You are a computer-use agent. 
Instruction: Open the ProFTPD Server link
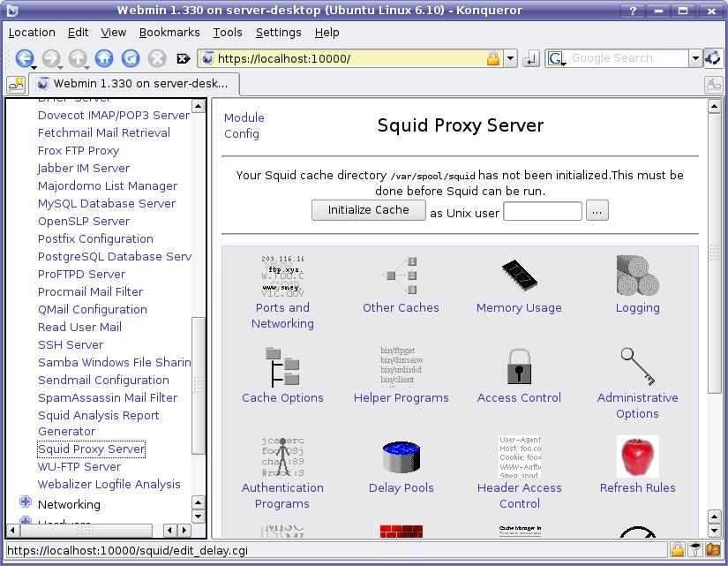click(82, 275)
